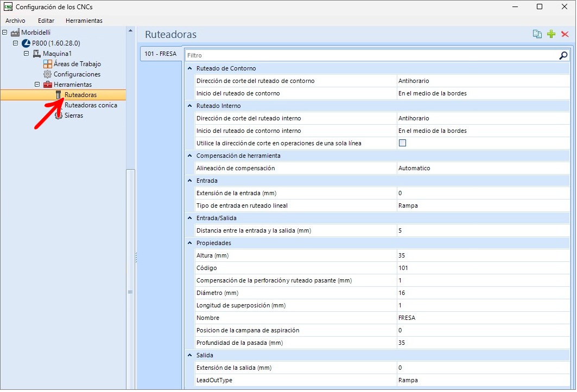
Task: Collapse the Entrada section
Action: (190, 181)
